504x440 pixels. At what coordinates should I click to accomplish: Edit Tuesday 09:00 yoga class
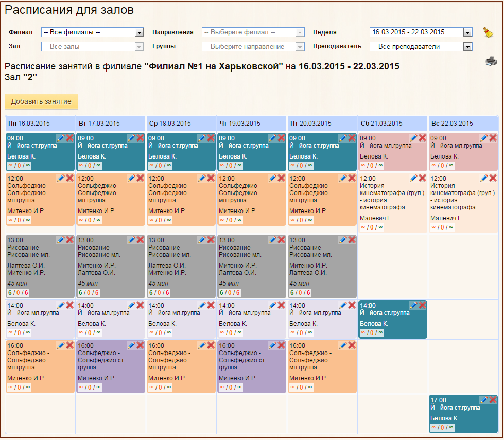pos(131,138)
